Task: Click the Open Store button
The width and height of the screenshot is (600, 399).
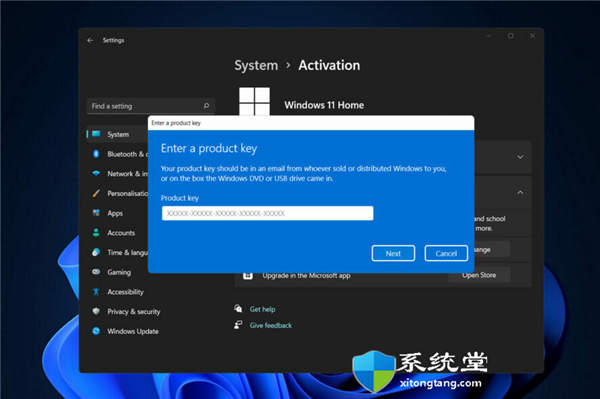Action: point(479,275)
